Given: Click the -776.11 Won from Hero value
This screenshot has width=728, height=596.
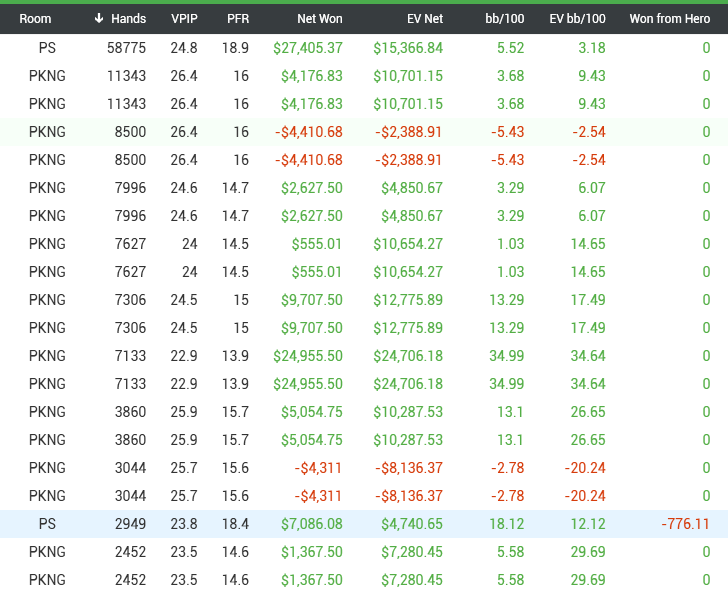Looking at the screenshot, I should point(685,524).
